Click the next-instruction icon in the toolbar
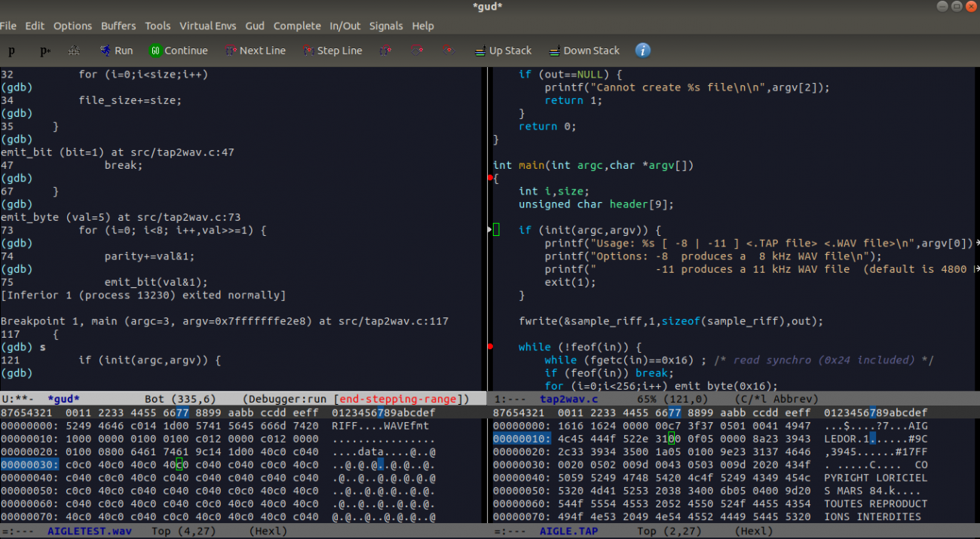Viewport: 980px width, 539px height. coord(417,51)
